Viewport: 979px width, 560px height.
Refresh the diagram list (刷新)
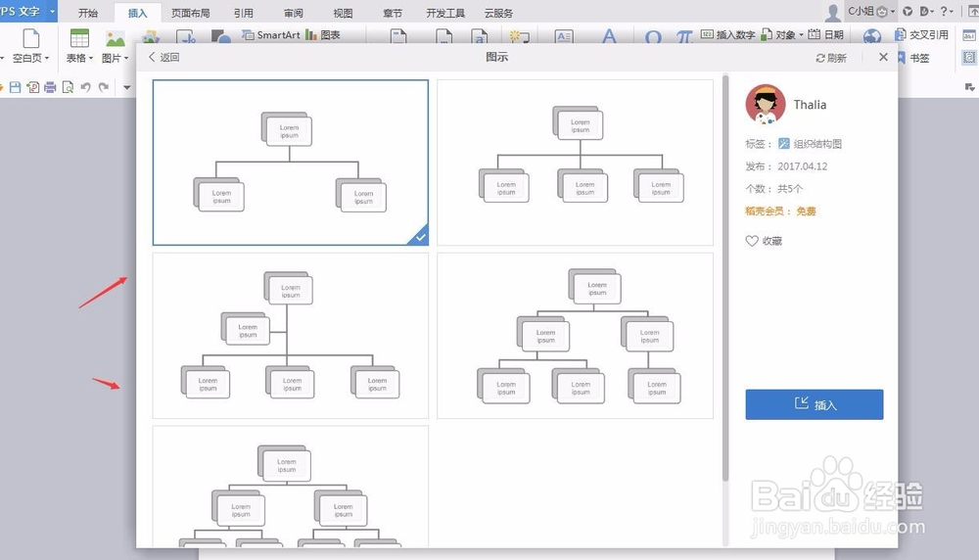pyautogui.click(x=831, y=58)
